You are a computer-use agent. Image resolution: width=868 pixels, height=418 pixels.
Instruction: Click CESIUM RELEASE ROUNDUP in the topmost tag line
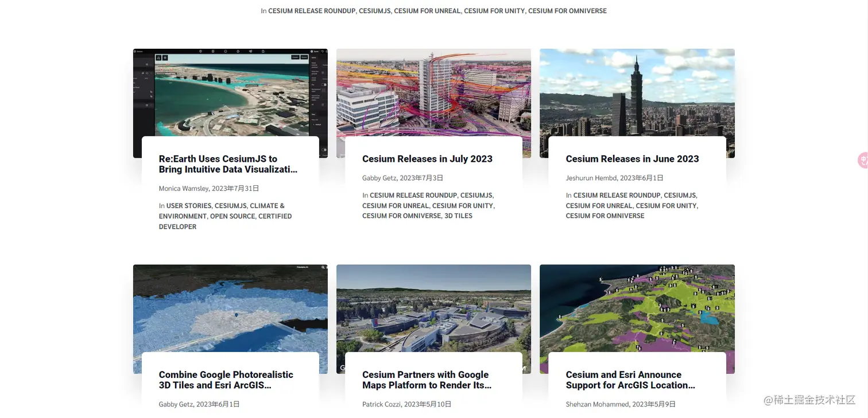(312, 11)
